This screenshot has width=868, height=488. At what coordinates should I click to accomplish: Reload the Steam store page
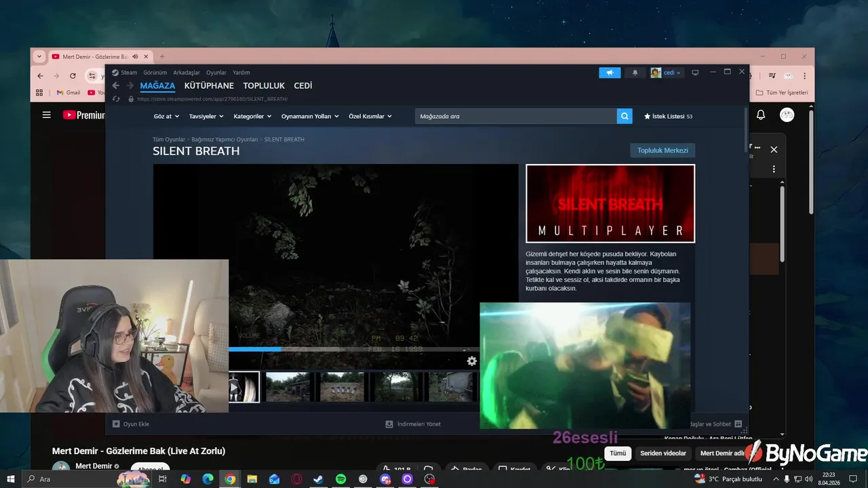115,99
